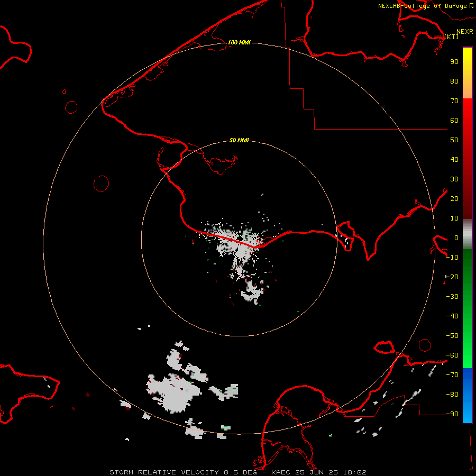Select the -10 scale value

(x=452, y=258)
